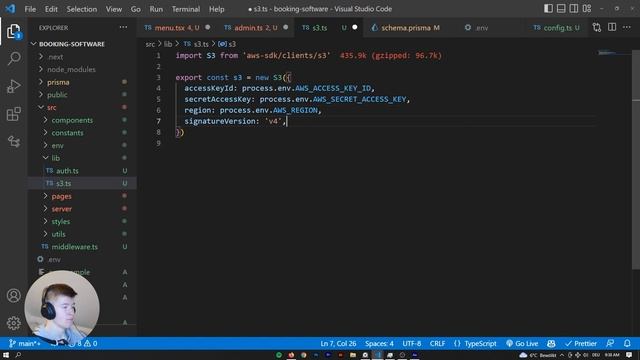
Task: Expand the public folder
Action: tap(57, 95)
